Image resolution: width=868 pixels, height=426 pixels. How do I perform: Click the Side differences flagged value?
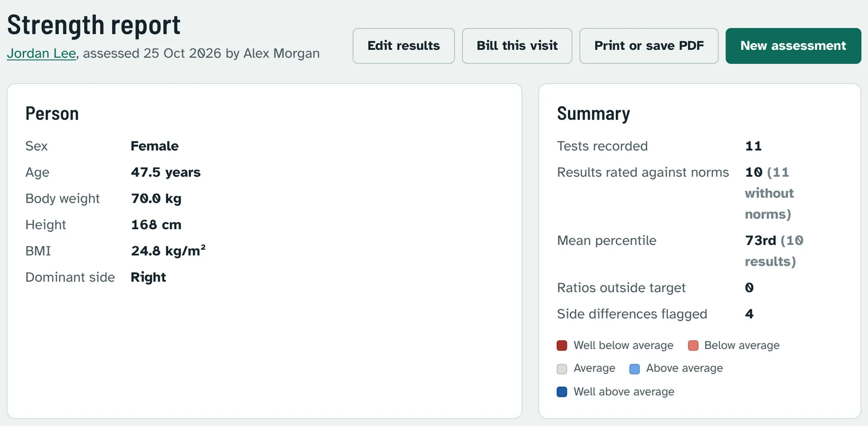749,314
